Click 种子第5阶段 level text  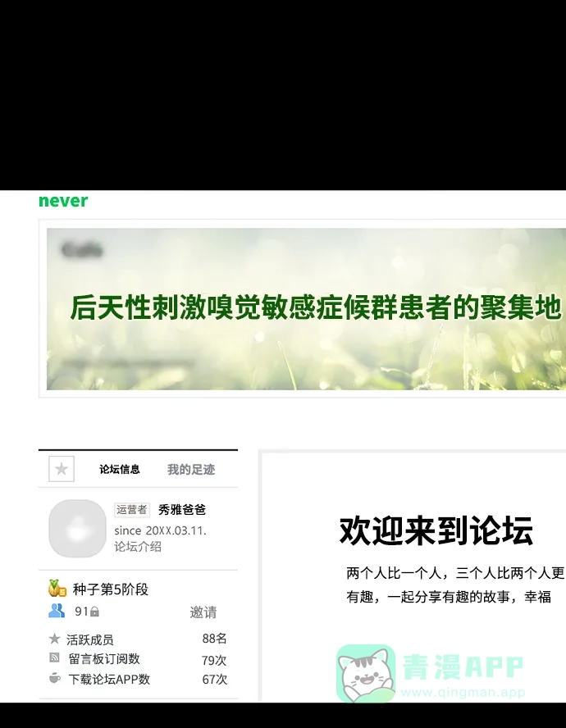pyautogui.click(x=111, y=589)
